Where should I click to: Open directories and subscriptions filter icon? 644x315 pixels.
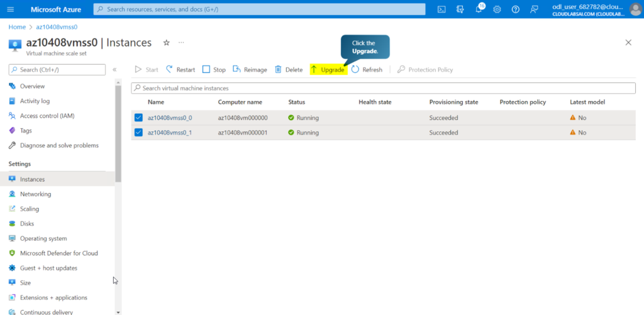point(460,9)
